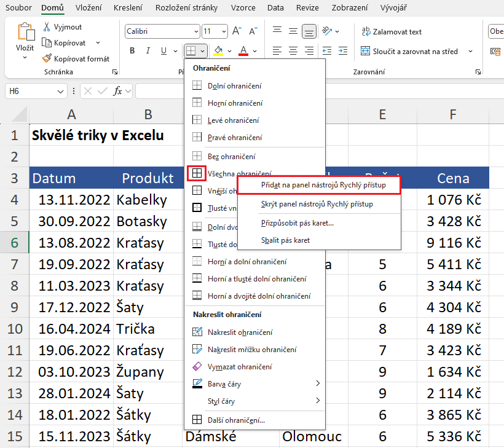Toggle italic formatting button
Screen dimensions: 504x448
(x=148, y=51)
